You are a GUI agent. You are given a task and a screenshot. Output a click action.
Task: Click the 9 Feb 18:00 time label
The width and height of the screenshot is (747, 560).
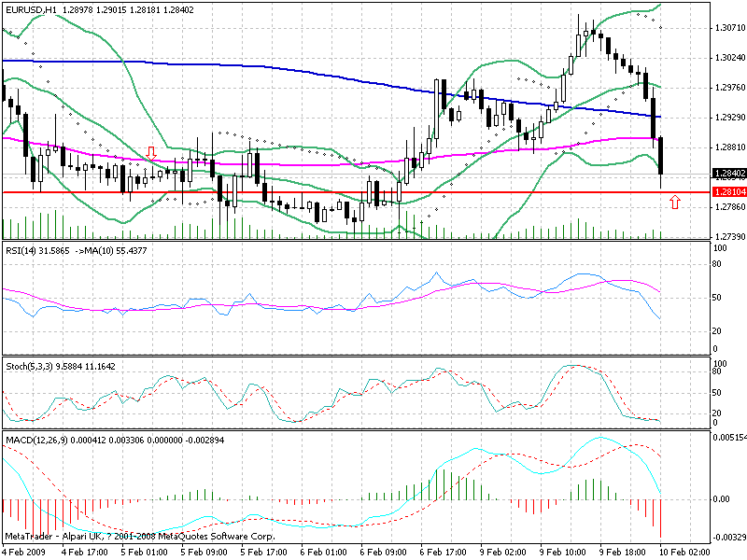pos(622,553)
